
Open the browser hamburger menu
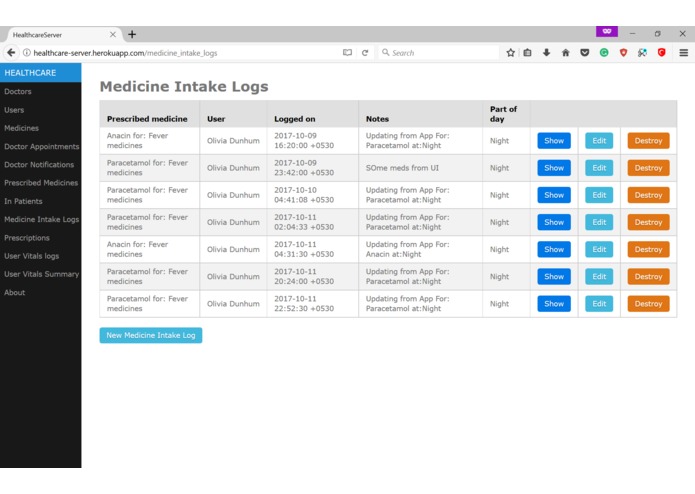click(x=683, y=53)
